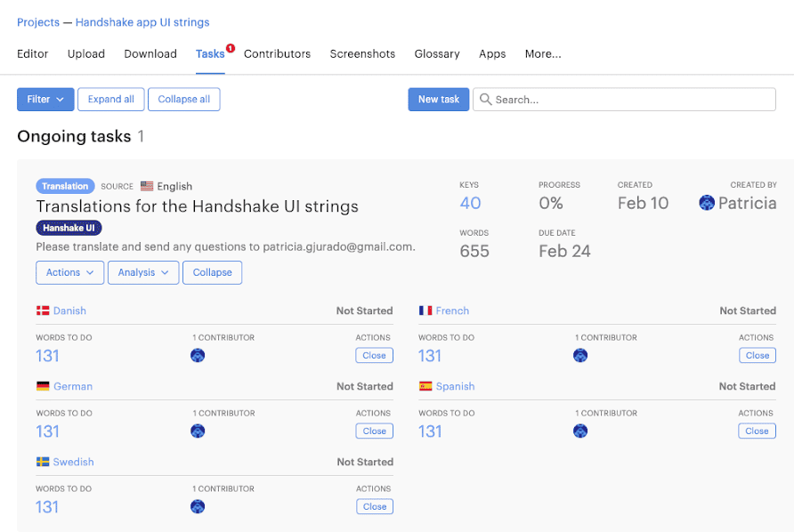Click Patricia's avatar next to Created By
Viewport: 794px width, 532px height.
(x=707, y=203)
